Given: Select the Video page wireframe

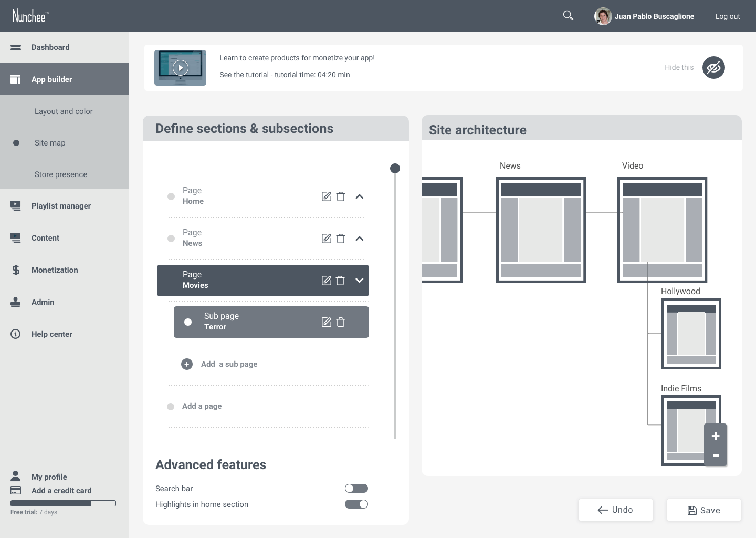Looking at the screenshot, I should click(663, 230).
